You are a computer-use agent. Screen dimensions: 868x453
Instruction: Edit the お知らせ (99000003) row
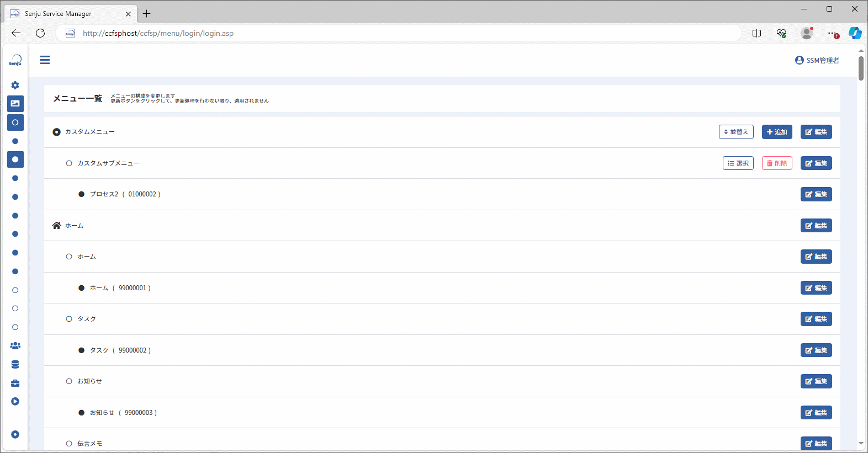coord(816,413)
